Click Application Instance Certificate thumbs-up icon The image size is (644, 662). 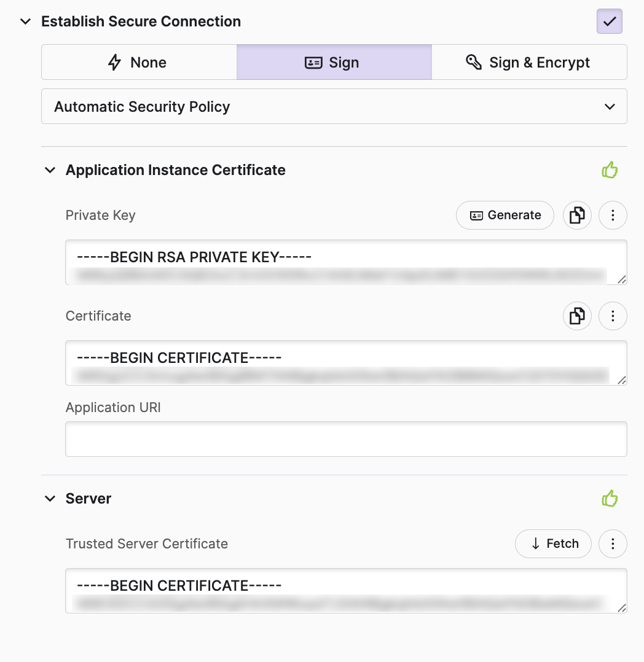(x=610, y=170)
